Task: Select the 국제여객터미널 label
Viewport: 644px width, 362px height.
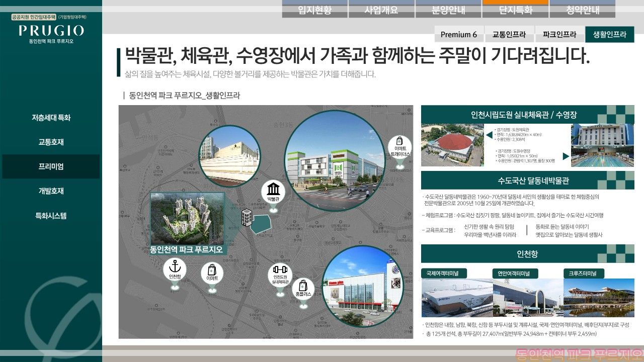Action: [x=444, y=274]
